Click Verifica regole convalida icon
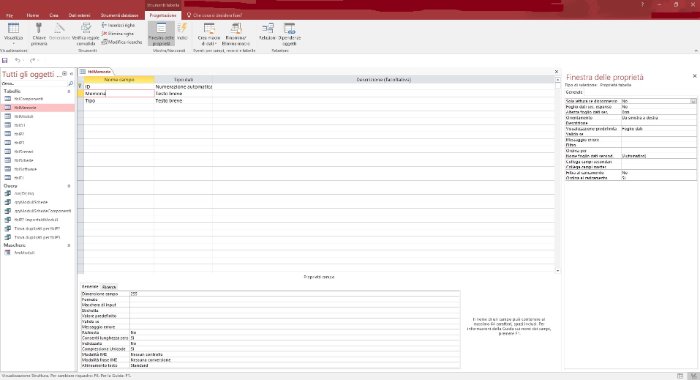This screenshot has width=700, height=380. (86, 33)
